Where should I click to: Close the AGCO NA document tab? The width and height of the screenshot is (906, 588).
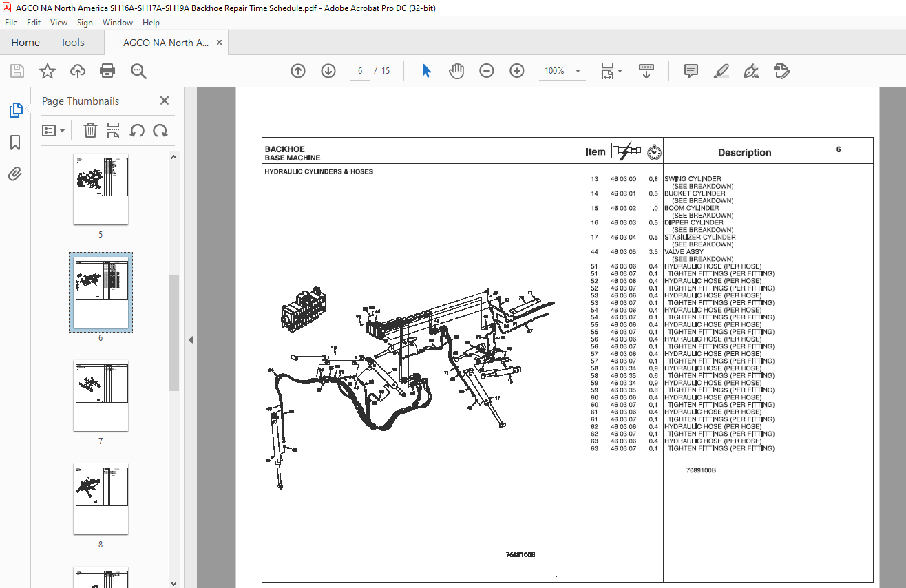[220, 43]
